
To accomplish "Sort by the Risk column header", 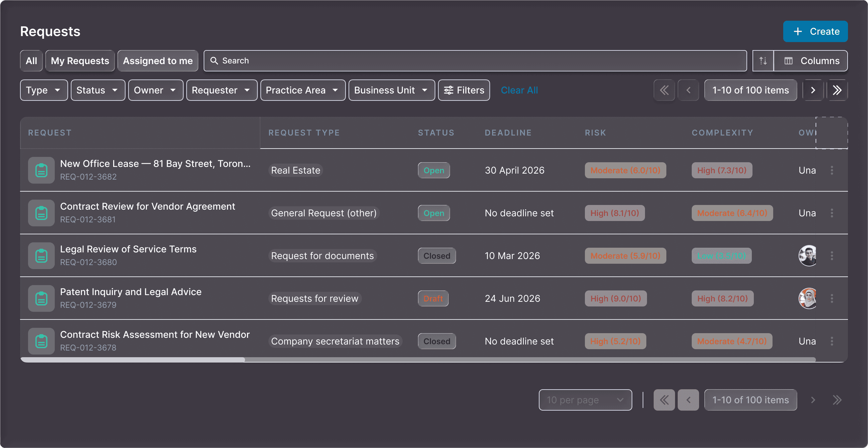I will (595, 133).
